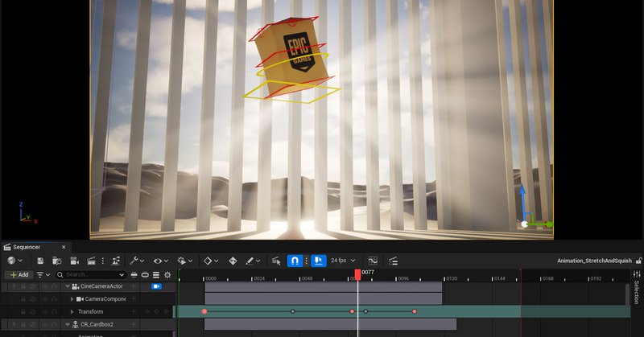Open the Playback options menu
The image size is (644, 337).
[184, 261]
